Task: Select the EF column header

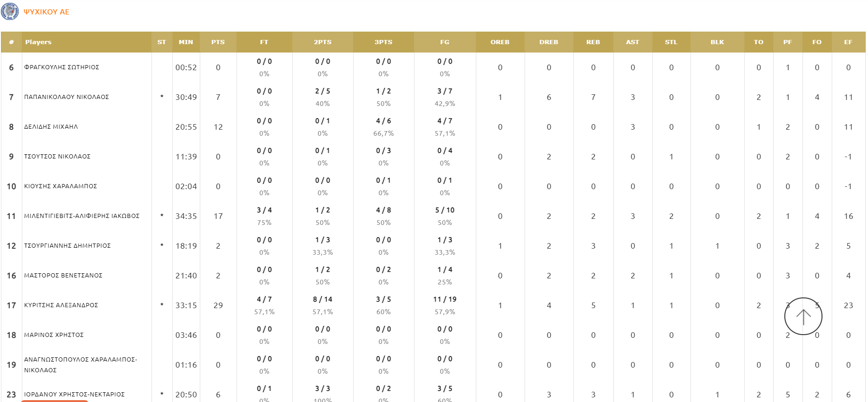Action: click(x=848, y=42)
